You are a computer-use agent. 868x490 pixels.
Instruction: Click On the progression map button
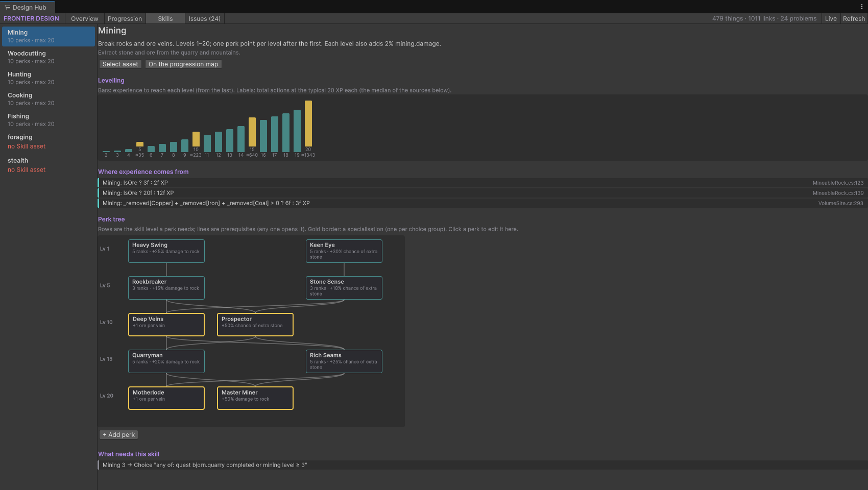tap(183, 64)
